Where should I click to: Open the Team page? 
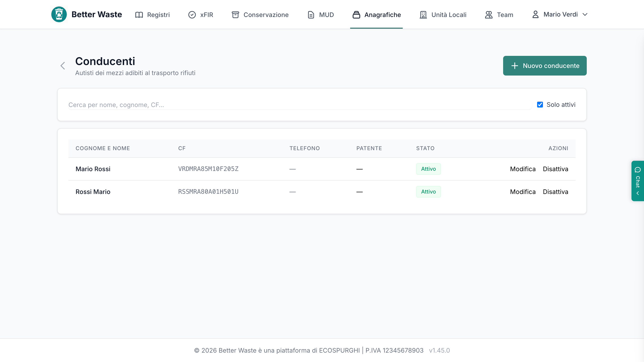[499, 15]
